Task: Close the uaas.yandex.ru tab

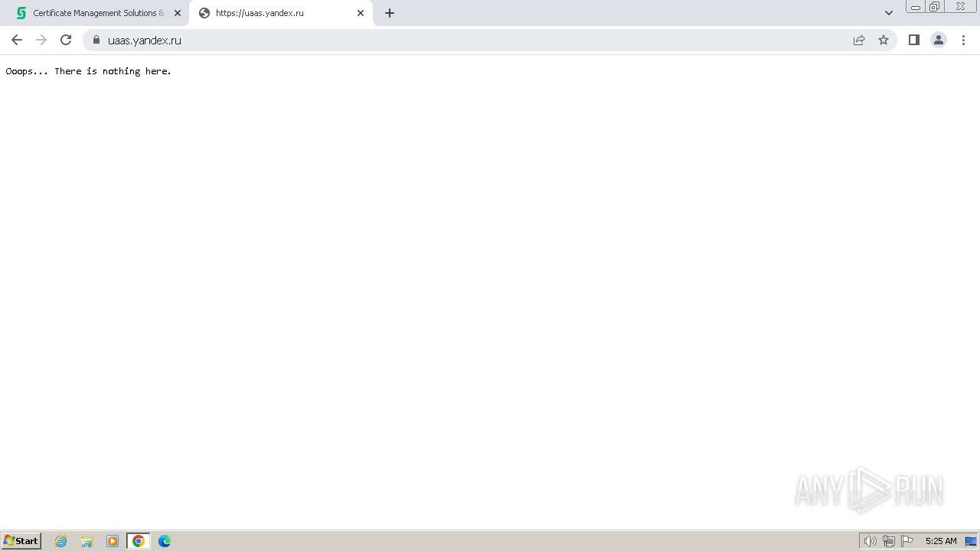Action: point(361,13)
